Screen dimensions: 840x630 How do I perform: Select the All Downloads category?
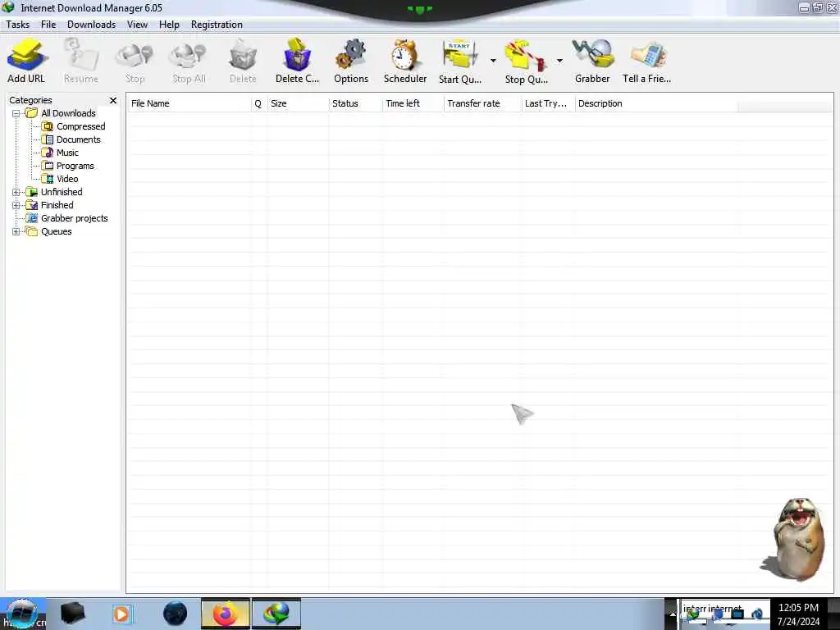69,113
